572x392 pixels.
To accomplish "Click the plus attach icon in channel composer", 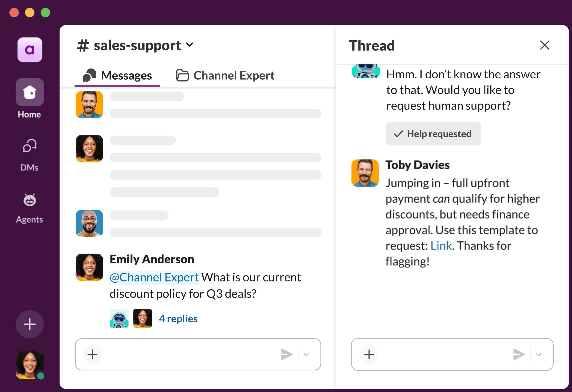I will point(92,354).
